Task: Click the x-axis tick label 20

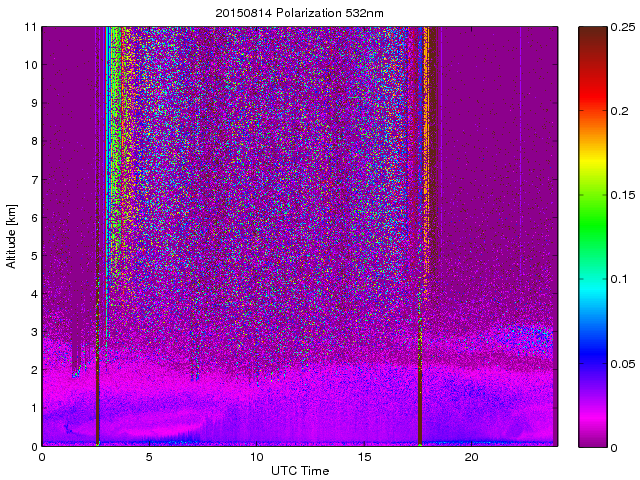Action: [x=472, y=457]
